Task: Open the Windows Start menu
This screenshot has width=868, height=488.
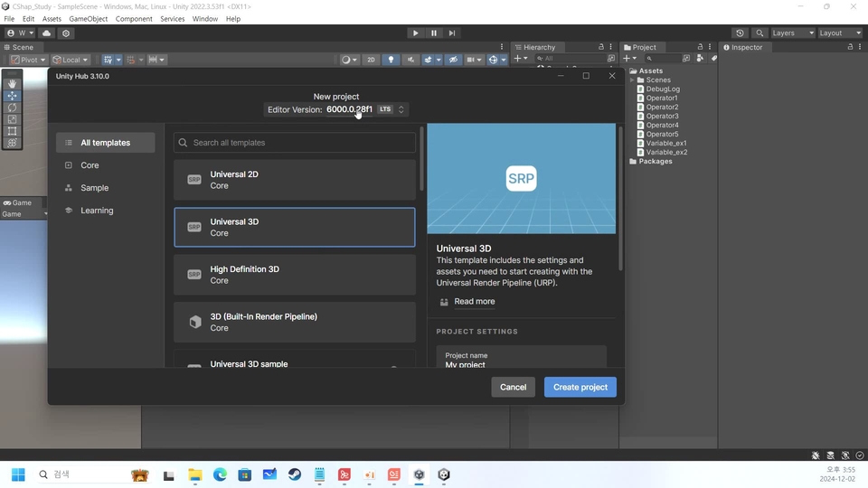Action: click(x=18, y=474)
